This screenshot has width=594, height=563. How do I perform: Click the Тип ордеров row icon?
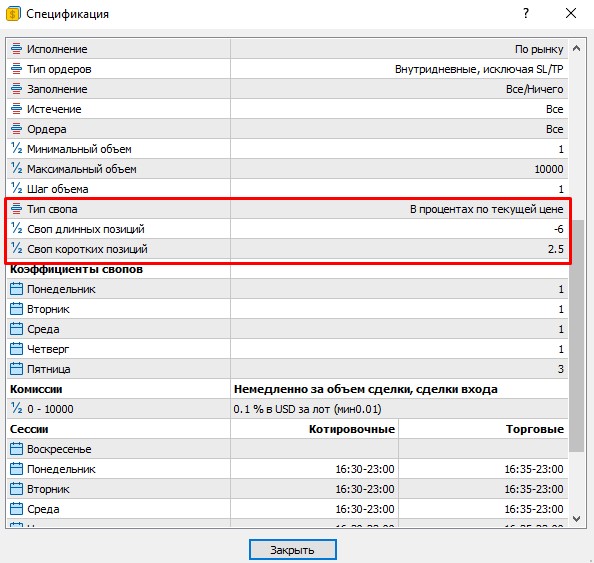pos(16,69)
